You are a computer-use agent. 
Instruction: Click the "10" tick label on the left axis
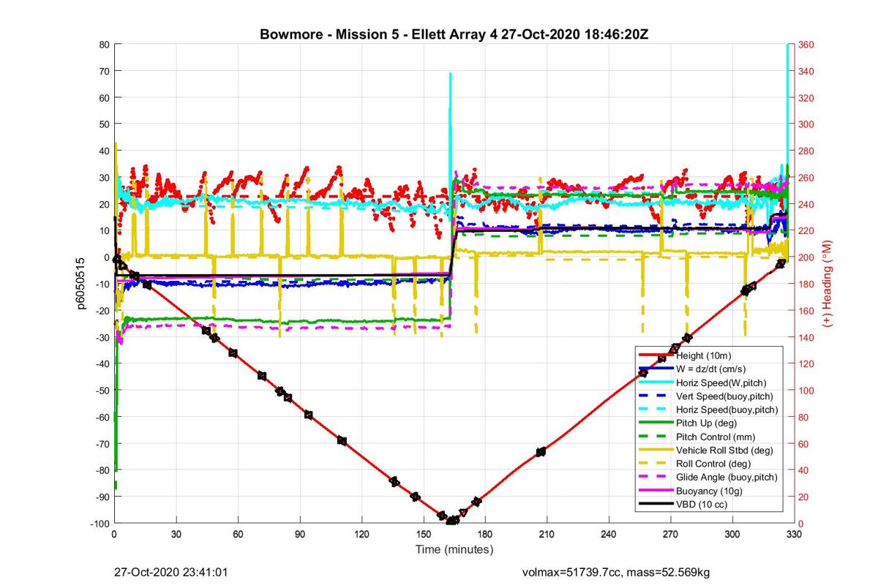pos(104,231)
